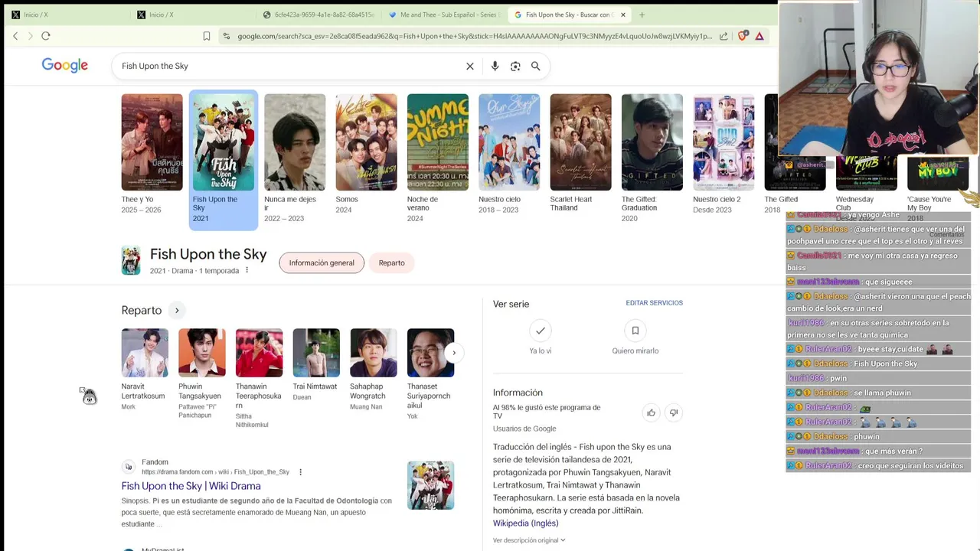980x551 pixels.
Task: Open three-dot menu beside 1 temporada
Action: tap(247, 270)
